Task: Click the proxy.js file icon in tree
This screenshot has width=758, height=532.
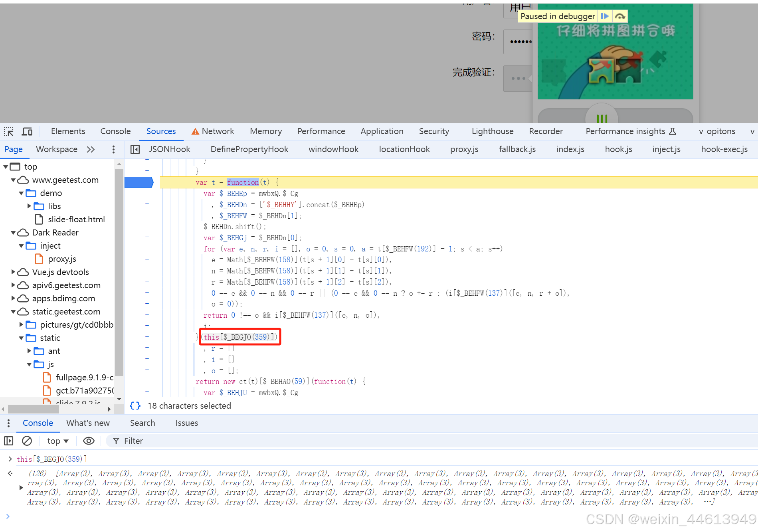Action: point(39,259)
